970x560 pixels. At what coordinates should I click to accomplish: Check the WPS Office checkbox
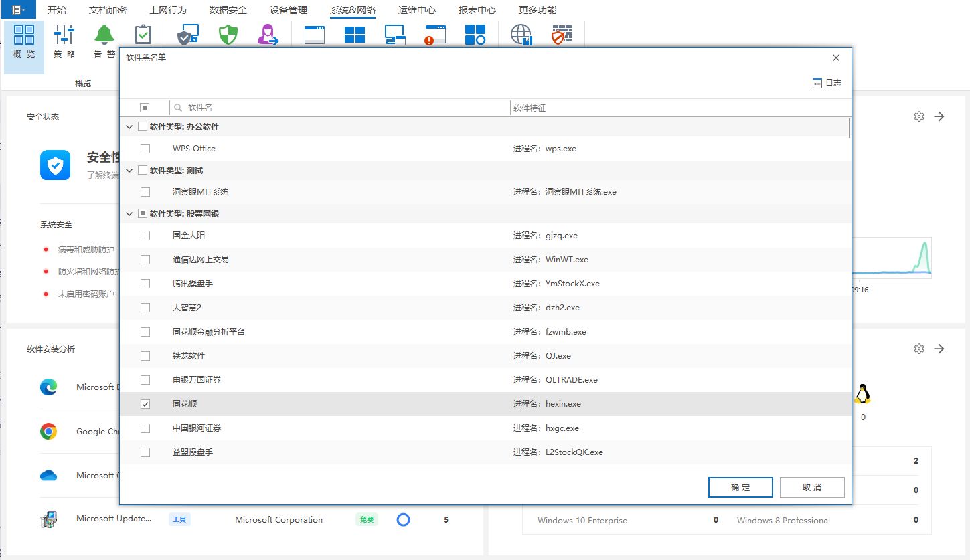click(x=145, y=149)
